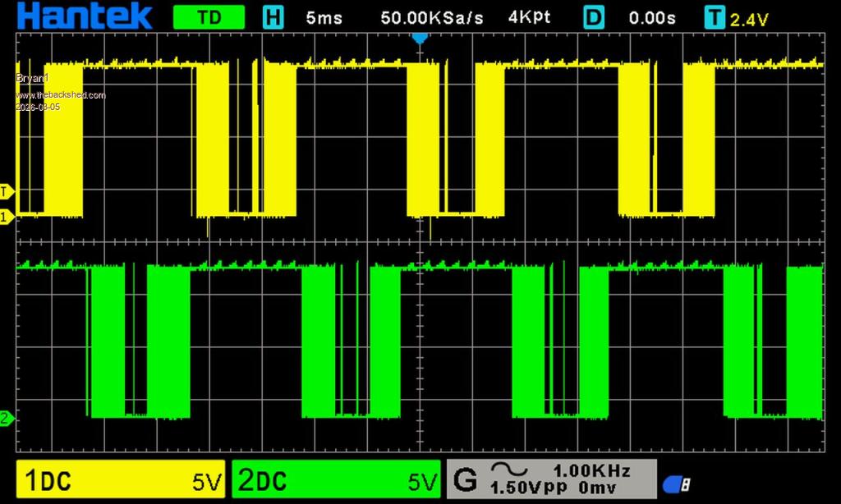Toggle the green 2DC channel box
Screen dimensions: 841x504
(336, 479)
